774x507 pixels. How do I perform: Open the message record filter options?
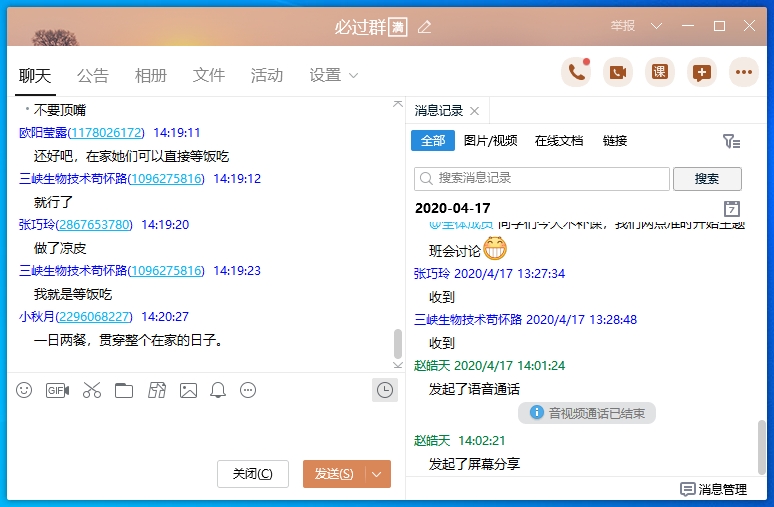click(x=732, y=142)
